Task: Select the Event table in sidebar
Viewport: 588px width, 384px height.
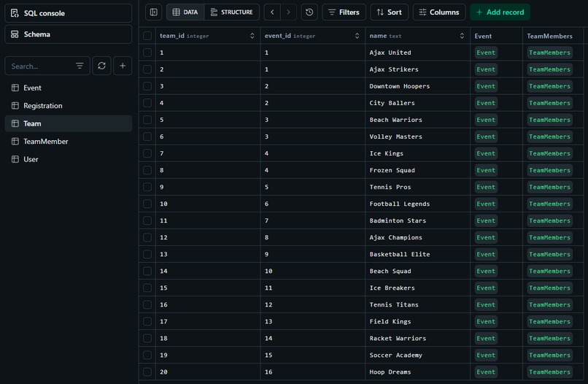Action: pyautogui.click(x=69, y=88)
